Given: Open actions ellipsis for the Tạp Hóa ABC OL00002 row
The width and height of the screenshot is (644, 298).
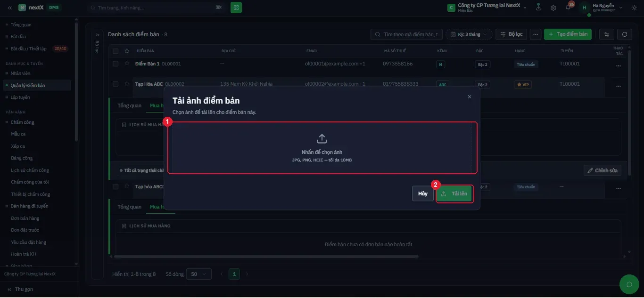Looking at the screenshot, I should tap(618, 86).
